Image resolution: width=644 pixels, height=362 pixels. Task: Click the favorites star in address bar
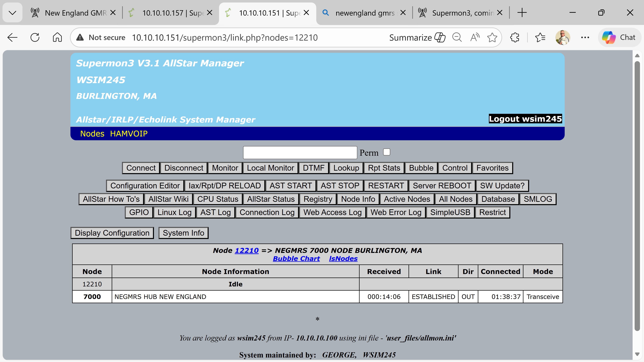coord(492,38)
